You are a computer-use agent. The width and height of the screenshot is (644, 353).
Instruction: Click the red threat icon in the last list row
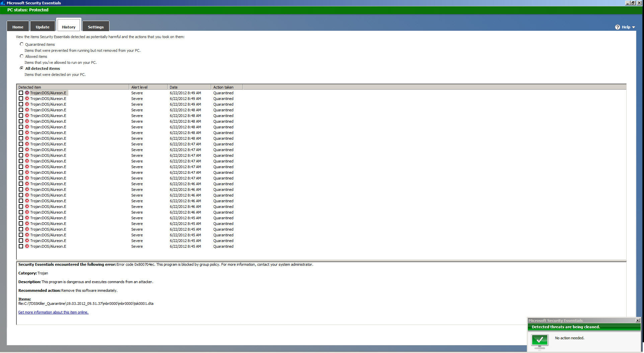point(27,246)
